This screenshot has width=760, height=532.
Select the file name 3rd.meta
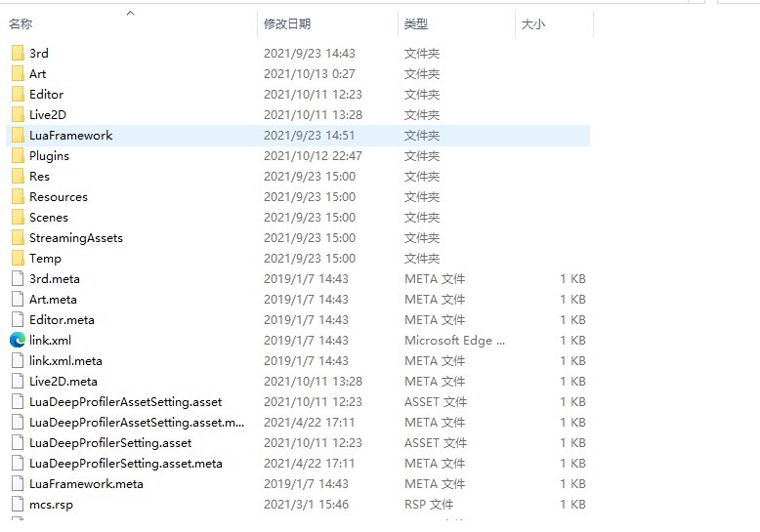55,278
